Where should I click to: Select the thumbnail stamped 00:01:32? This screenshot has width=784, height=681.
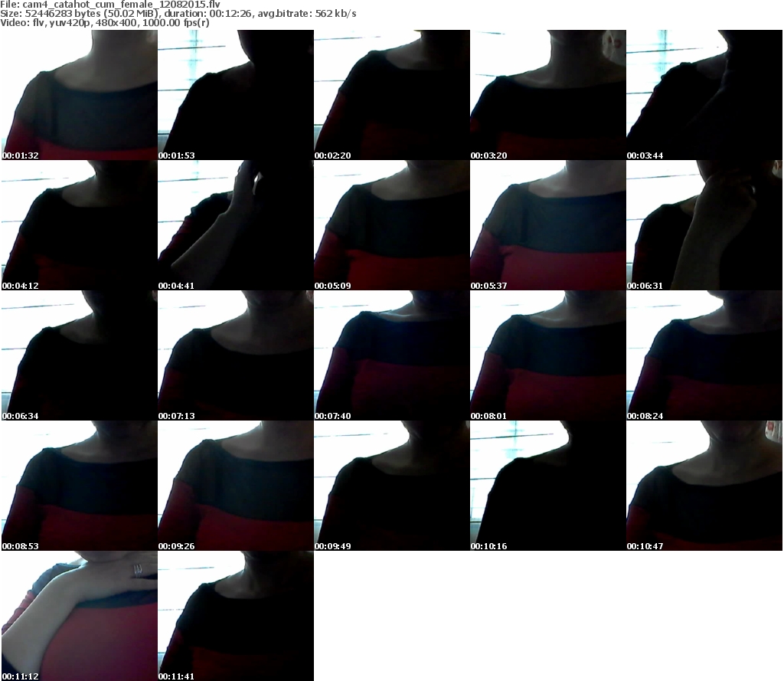[x=80, y=95]
